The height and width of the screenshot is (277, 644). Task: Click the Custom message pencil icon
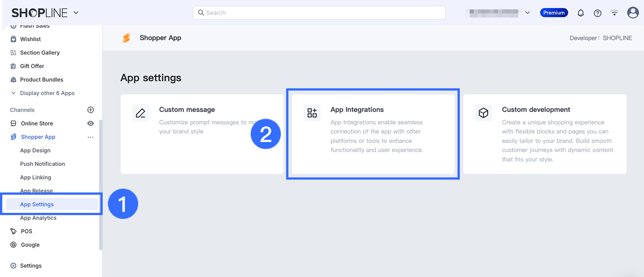point(141,113)
